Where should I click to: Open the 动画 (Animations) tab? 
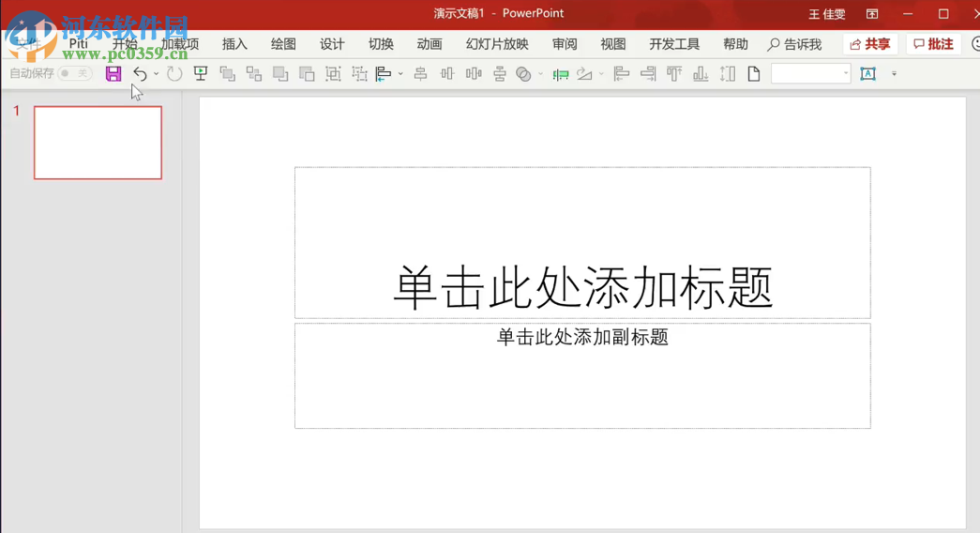430,44
